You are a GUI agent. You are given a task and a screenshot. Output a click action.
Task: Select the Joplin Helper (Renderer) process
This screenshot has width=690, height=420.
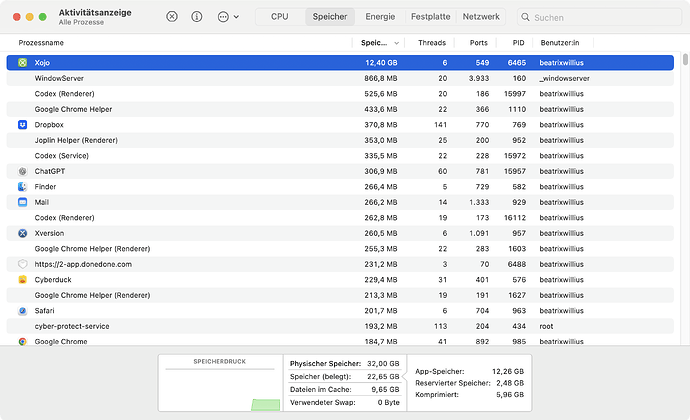click(340, 140)
